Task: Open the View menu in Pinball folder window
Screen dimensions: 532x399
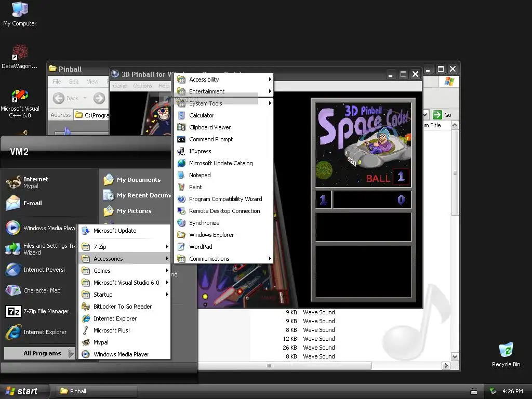Action: (92, 82)
